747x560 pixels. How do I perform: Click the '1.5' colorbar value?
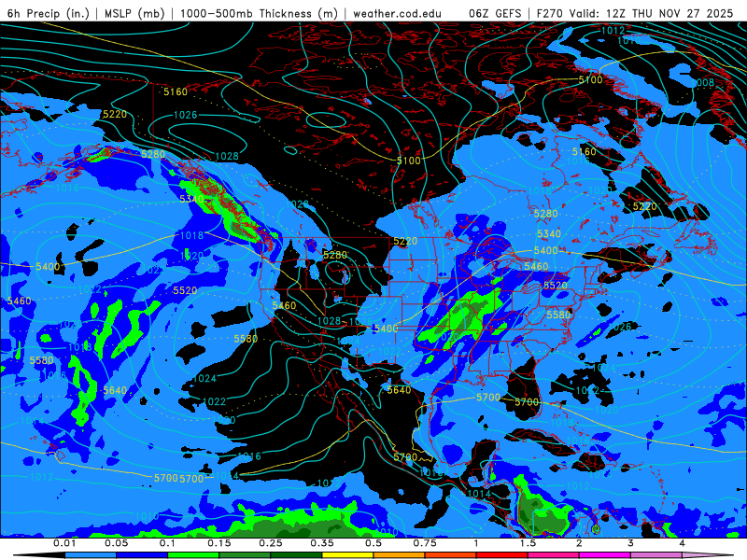click(528, 543)
